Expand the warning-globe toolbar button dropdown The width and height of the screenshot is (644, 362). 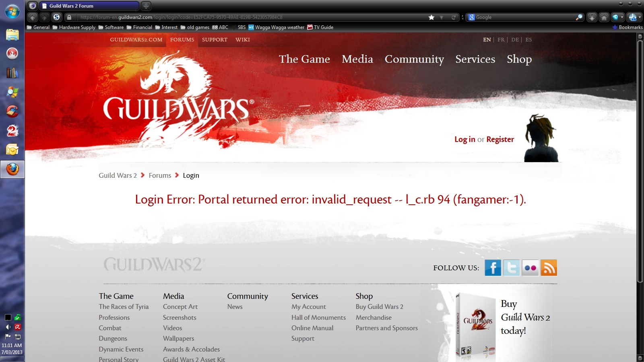[x=639, y=17]
